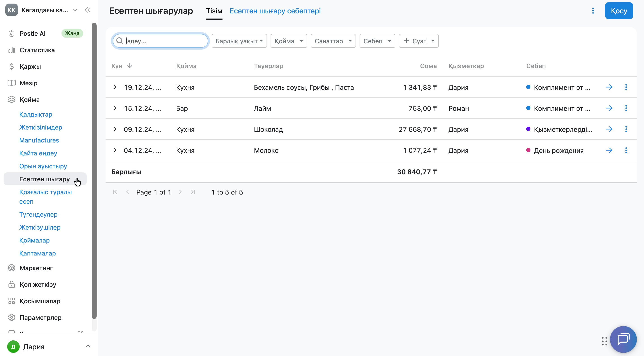Open the Себеп filter dropdown

tap(377, 41)
